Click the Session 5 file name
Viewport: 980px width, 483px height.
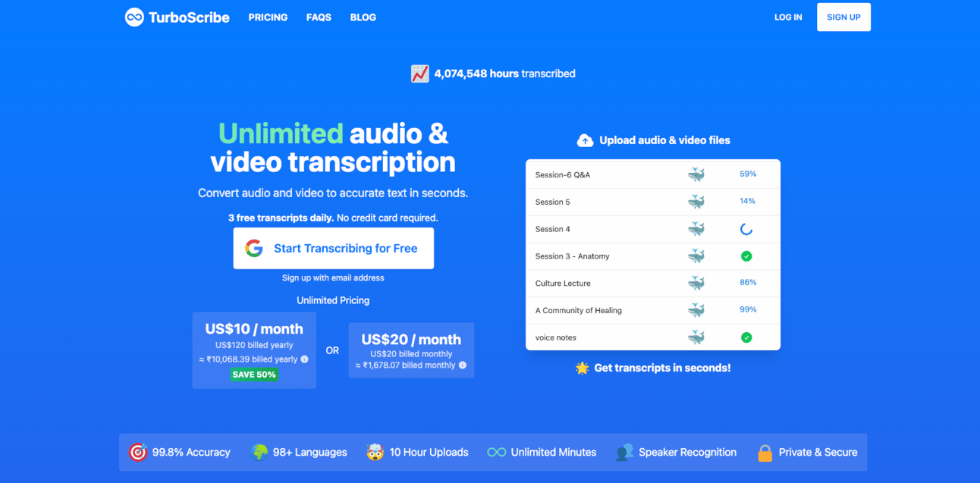[x=552, y=202]
